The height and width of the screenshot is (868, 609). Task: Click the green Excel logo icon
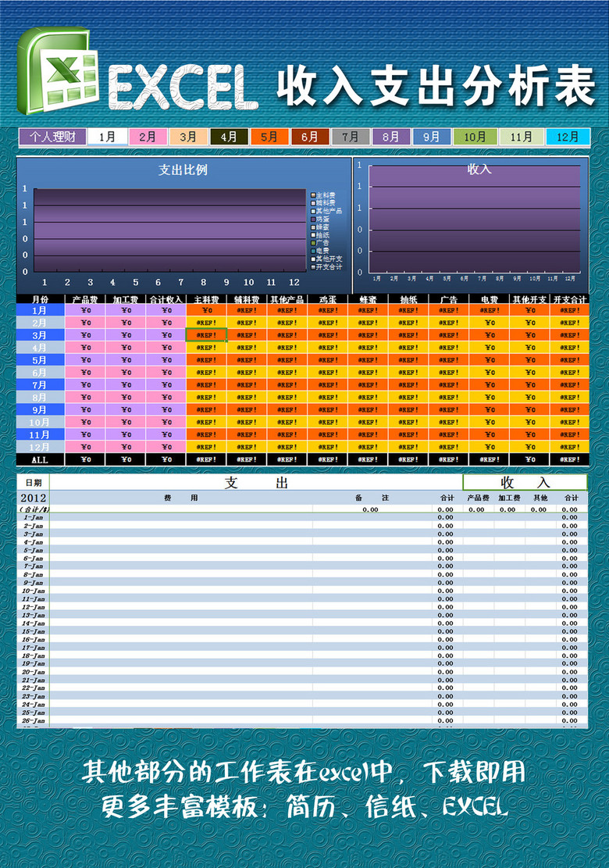pyautogui.click(x=58, y=71)
